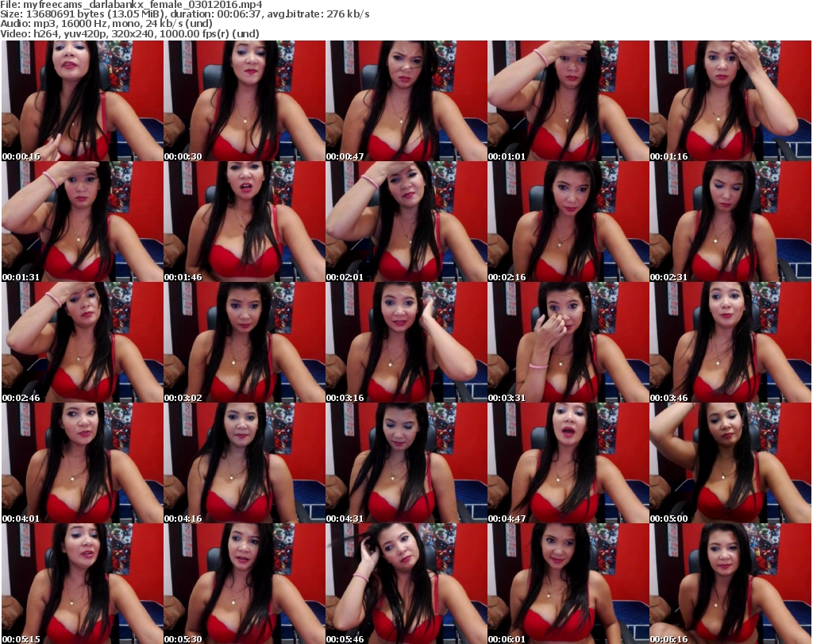Click the thumbnail timestamped 00:01:31
This screenshot has height=644, width=813.
point(83,222)
